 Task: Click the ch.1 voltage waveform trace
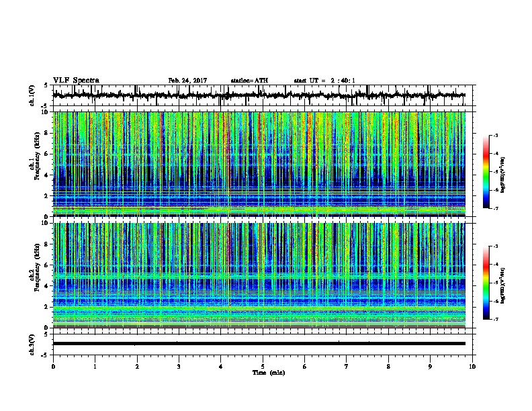coord(259,95)
